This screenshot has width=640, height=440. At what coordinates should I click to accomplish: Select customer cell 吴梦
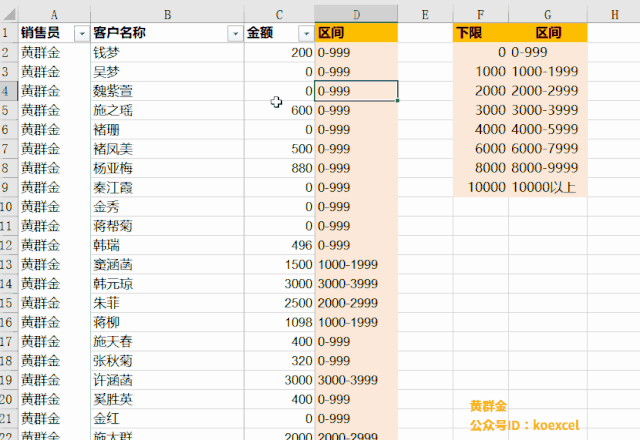point(167,72)
